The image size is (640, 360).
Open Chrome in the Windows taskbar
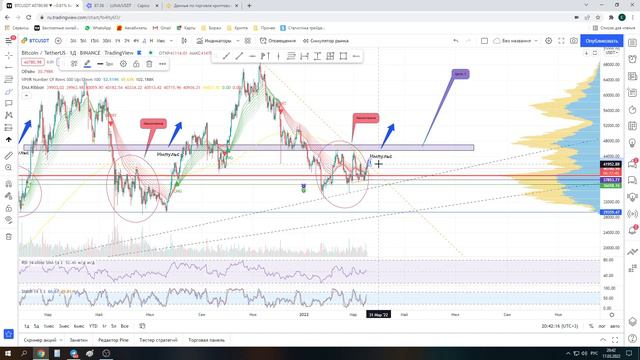click(x=40, y=353)
